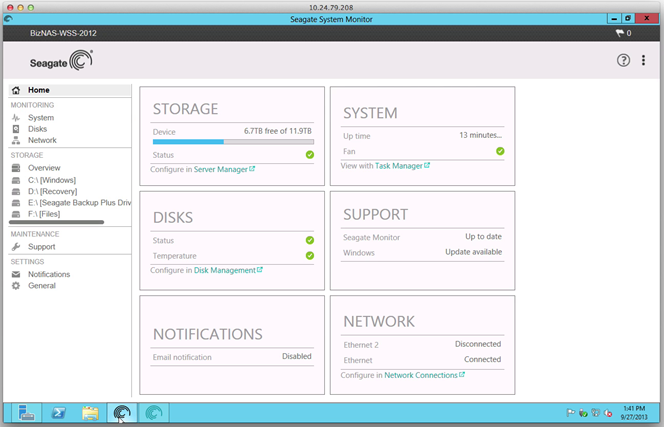Image resolution: width=664 pixels, height=427 pixels.
Task: Click the STORAGE card heading
Action: pyautogui.click(x=185, y=109)
